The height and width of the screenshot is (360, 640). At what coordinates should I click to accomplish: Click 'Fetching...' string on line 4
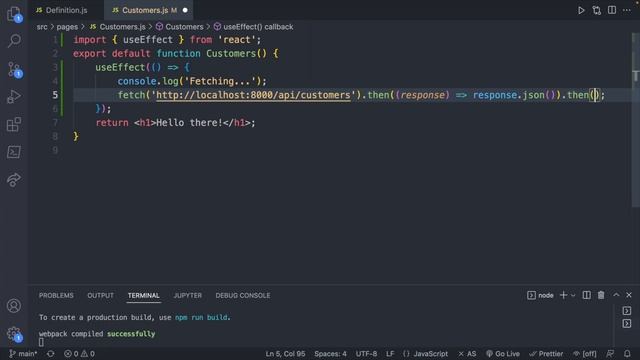[x=221, y=81]
